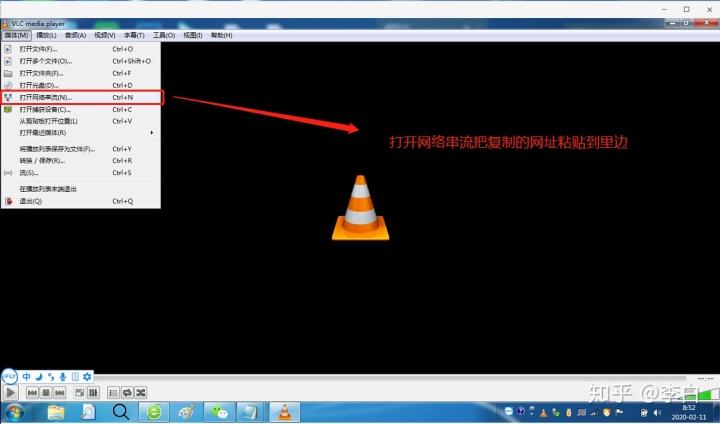Choose 转换 / 保存(R)... entry
The width and height of the screenshot is (720, 424).
pyautogui.click(x=81, y=161)
